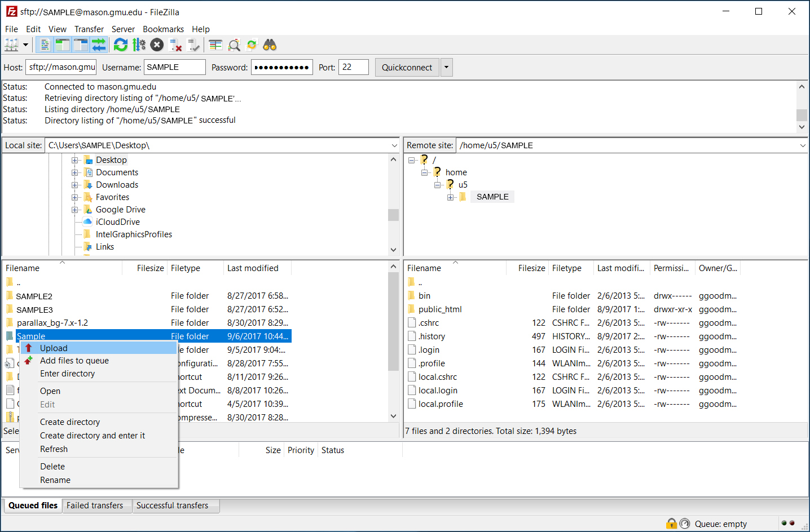Expand the Desktop tree node

74,160
